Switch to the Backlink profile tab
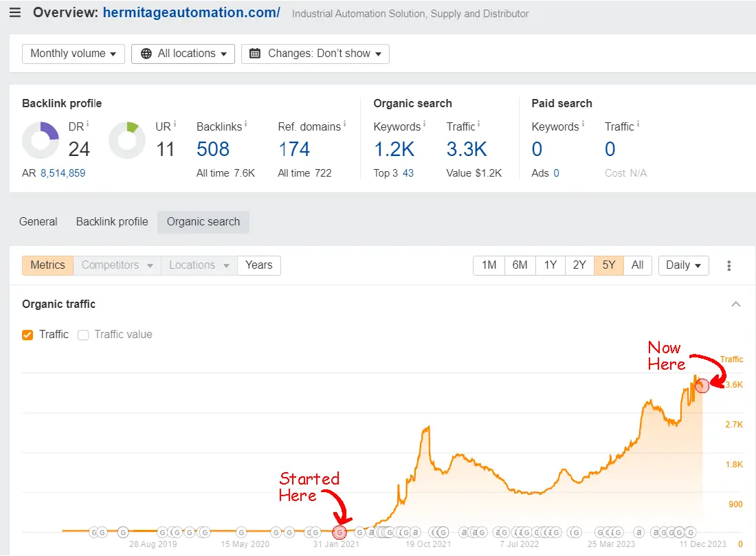Image resolution: width=756 pixels, height=556 pixels. coord(112,222)
